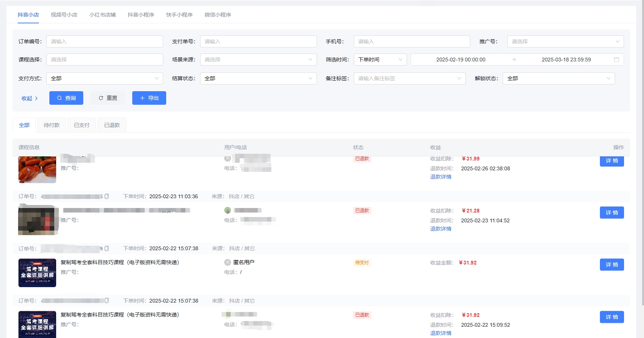This screenshot has width=644, height=338.
Task: Click the calendar icon in date range picker
Action: coord(616,60)
